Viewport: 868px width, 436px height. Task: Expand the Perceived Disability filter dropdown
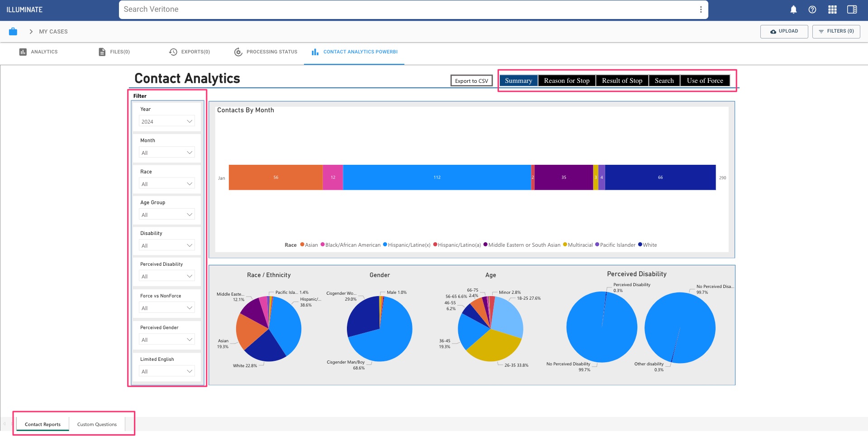[167, 276]
